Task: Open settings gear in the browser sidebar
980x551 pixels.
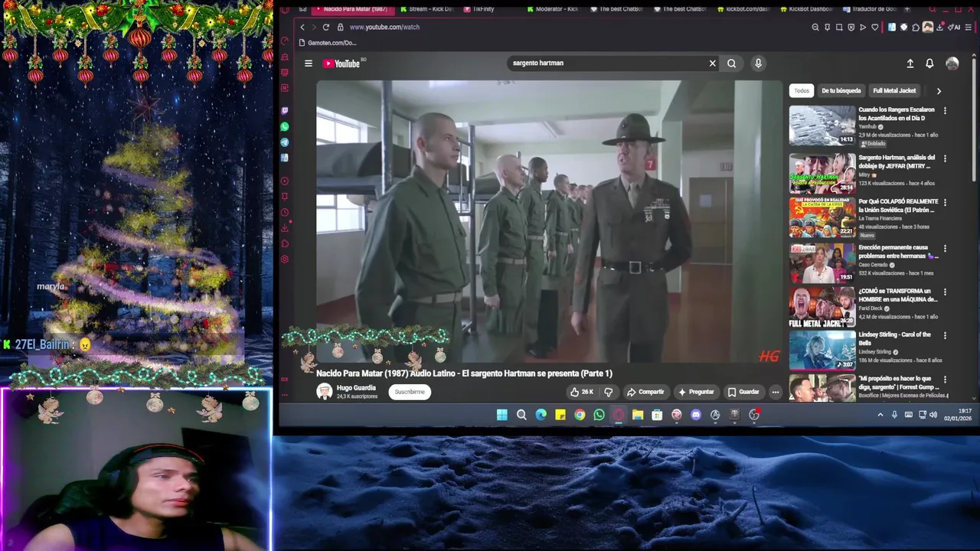Action: [x=285, y=259]
